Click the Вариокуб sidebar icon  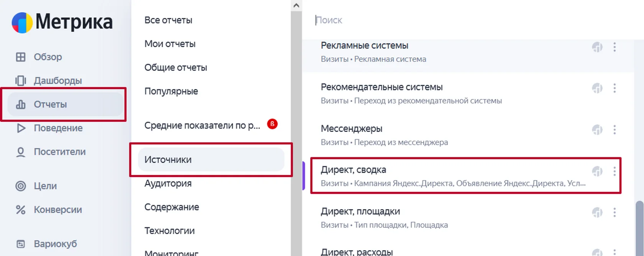[21, 244]
